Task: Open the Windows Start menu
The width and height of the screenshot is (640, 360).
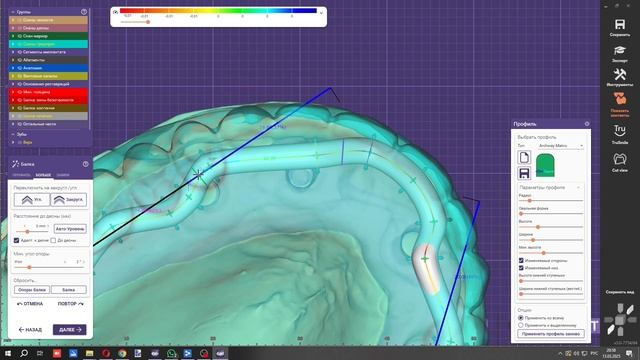Action: 7,353
